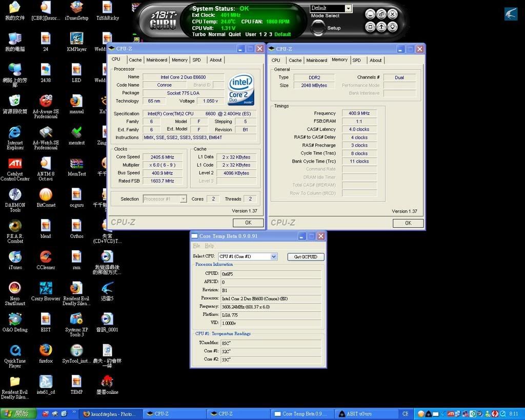Open QuickTime Player desktop icon
Image resolution: width=525 pixels, height=420 pixels.
(15, 355)
